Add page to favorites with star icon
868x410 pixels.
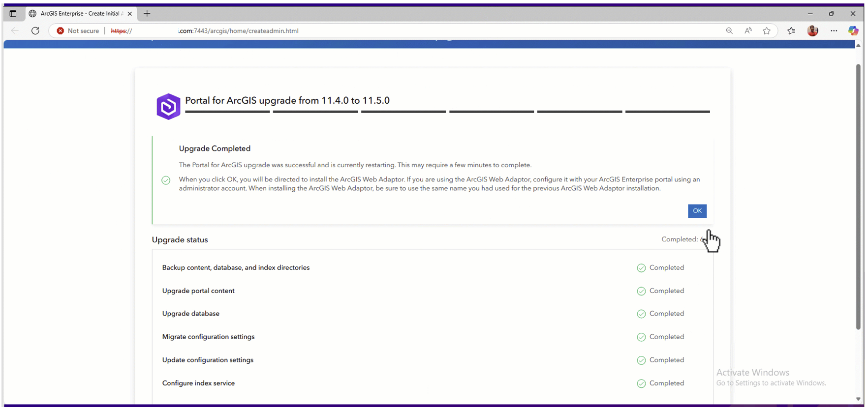pos(767,30)
